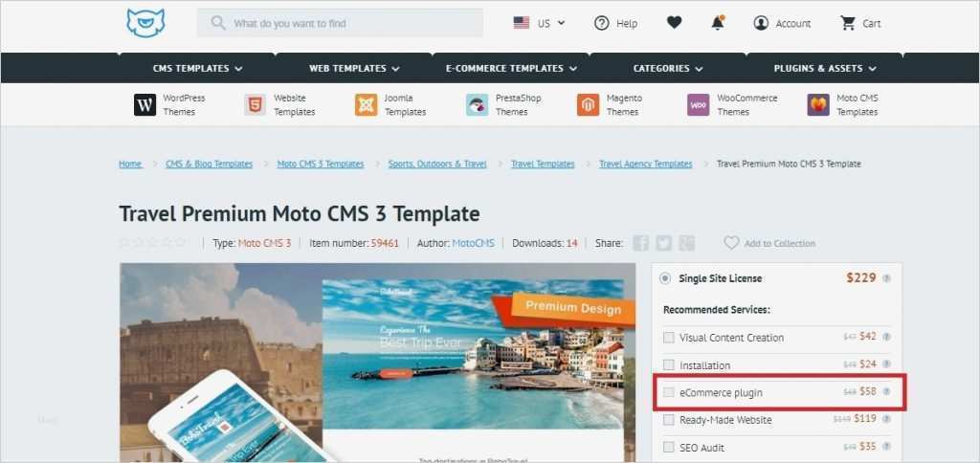Click the WordPress Themes icon

[x=145, y=105]
